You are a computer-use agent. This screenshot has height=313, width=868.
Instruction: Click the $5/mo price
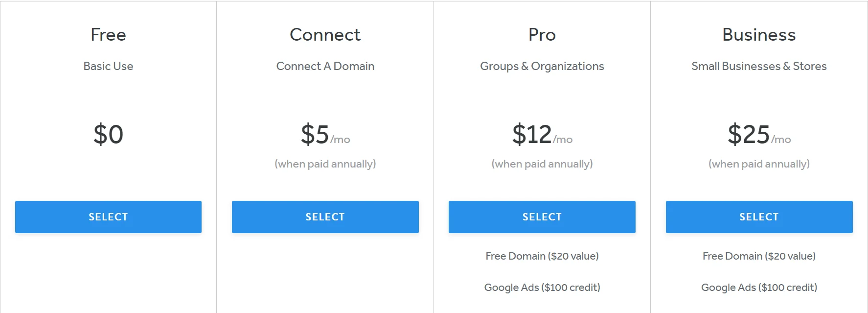coord(325,134)
